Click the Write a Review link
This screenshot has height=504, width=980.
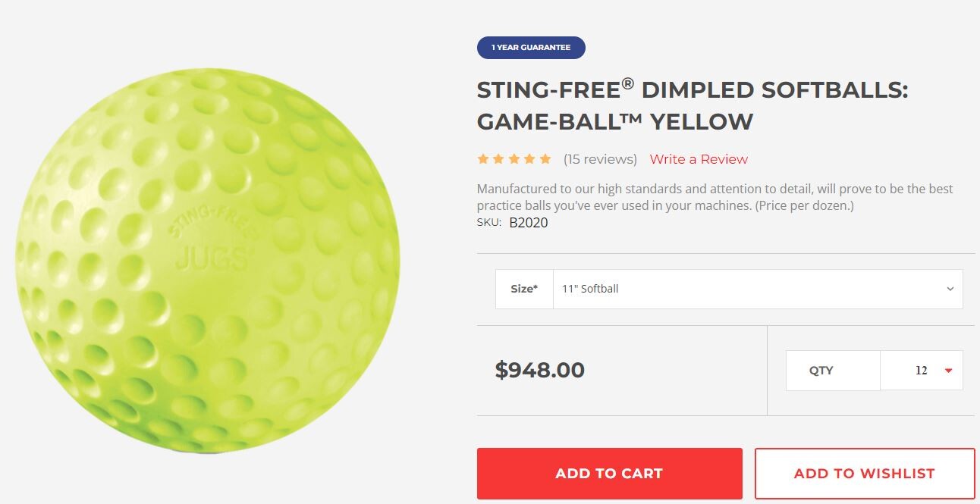(x=699, y=159)
